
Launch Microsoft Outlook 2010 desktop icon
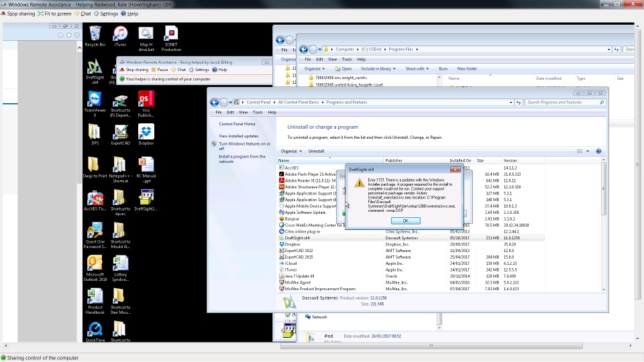click(95, 268)
